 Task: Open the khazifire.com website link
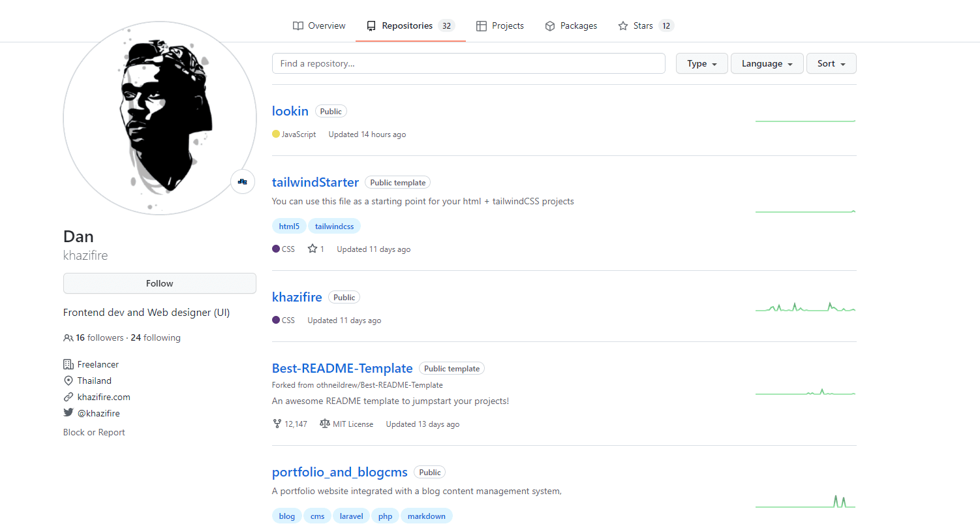pyautogui.click(x=103, y=396)
